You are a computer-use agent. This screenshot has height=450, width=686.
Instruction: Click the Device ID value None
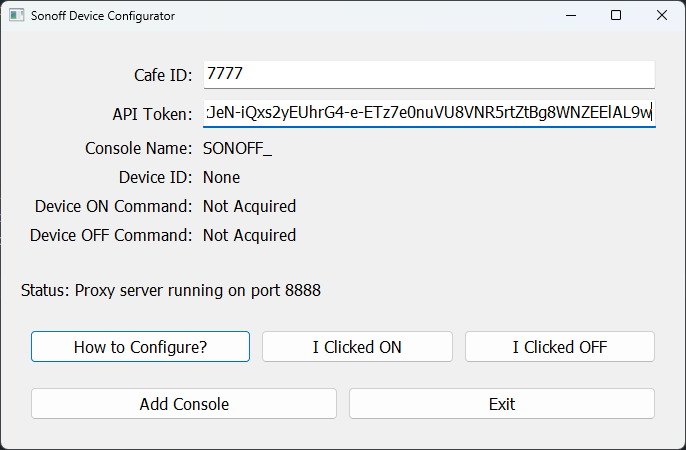click(x=221, y=177)
